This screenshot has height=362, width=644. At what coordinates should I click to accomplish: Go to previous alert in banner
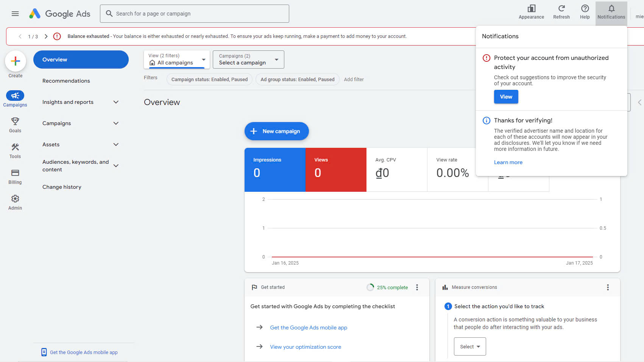20,36
